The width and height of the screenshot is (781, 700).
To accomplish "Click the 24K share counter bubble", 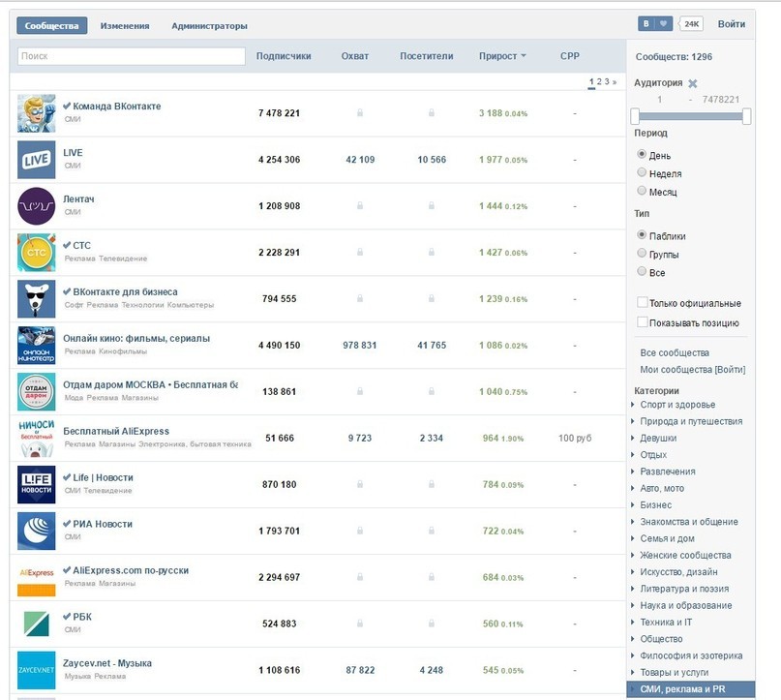I will click(x=691, y=24).
